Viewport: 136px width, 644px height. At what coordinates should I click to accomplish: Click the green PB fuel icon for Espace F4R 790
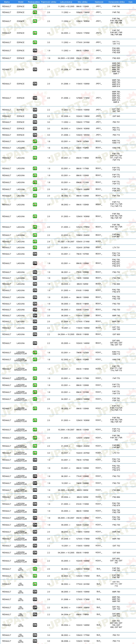[x=35, y=6]
